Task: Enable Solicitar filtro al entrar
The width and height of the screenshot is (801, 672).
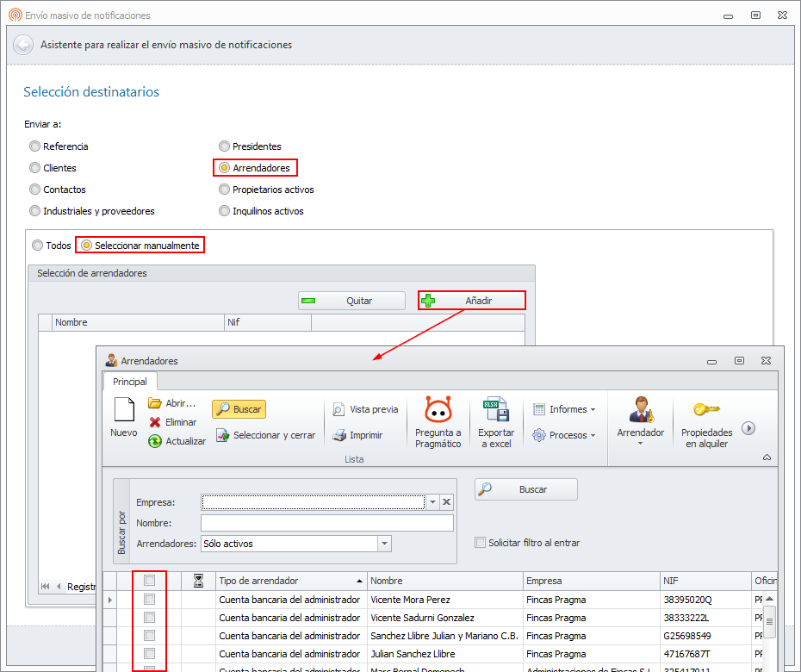Action: click(481, 543)
